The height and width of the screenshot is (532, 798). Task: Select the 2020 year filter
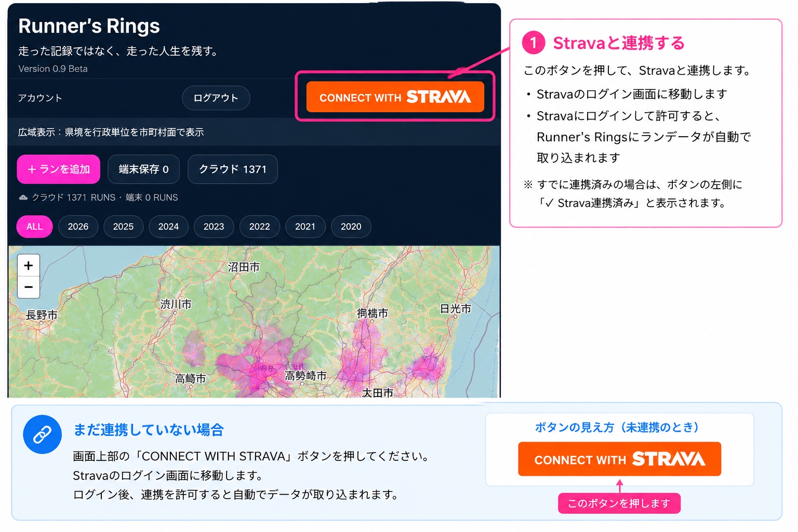click(x=351, y=227)
